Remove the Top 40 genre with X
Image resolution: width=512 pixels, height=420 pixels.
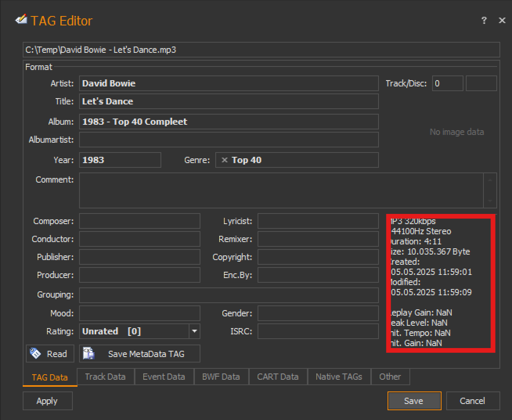[x=225, y=160]
